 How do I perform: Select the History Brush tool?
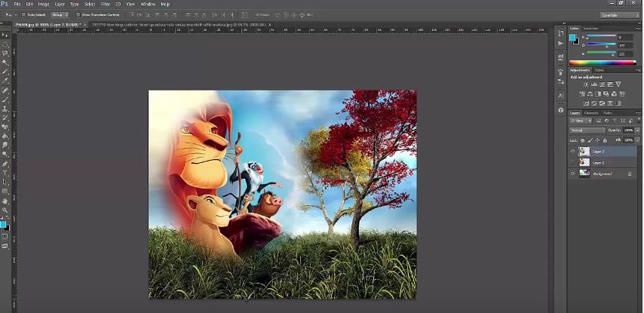pyautogui.click(x=5, y=118)
